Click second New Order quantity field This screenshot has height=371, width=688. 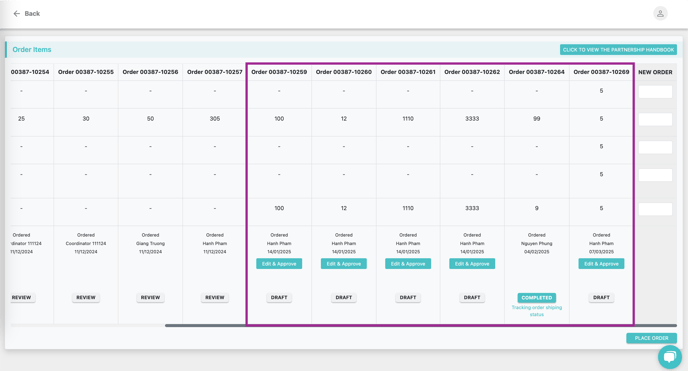coord(655,119)
